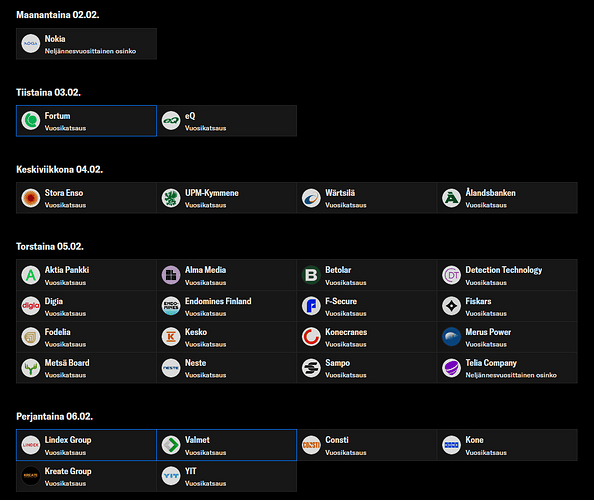This screenshot has width=594, height=500.
Task: Open the Neste annual report card
Action: coord(227,368)
